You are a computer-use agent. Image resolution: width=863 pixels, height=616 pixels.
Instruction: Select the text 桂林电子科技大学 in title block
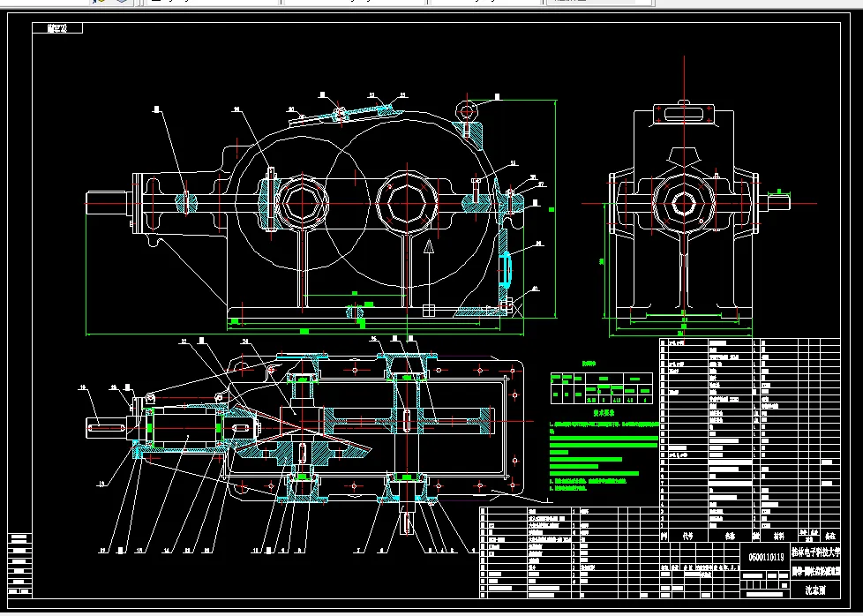tap(815, 552)
